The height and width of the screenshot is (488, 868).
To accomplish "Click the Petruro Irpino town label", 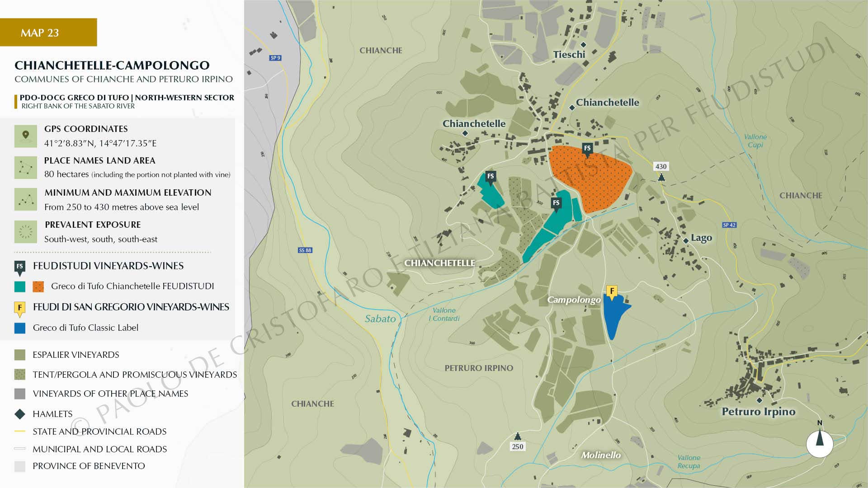I will coord(758,412).
